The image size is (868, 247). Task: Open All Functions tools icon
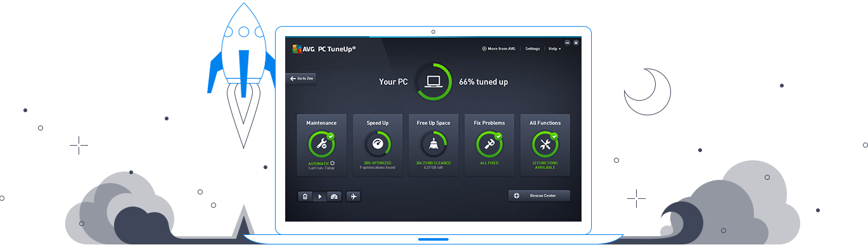pyautogui.click(x=545, y=144)
